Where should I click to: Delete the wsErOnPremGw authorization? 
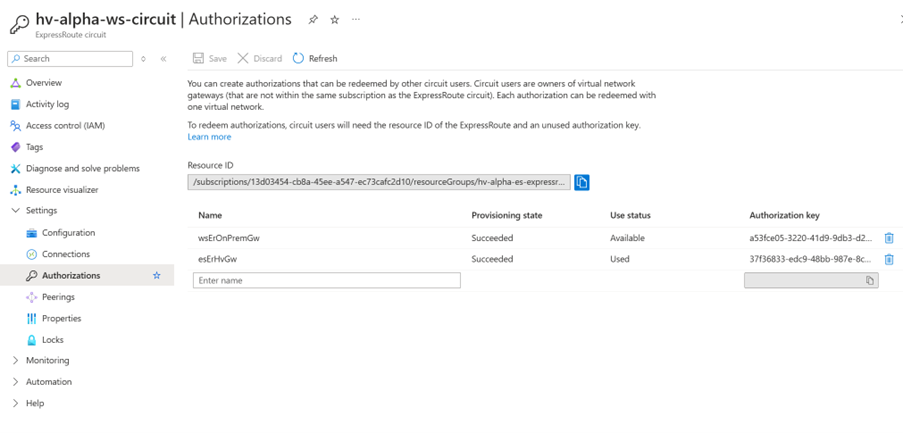click(889, 238)
